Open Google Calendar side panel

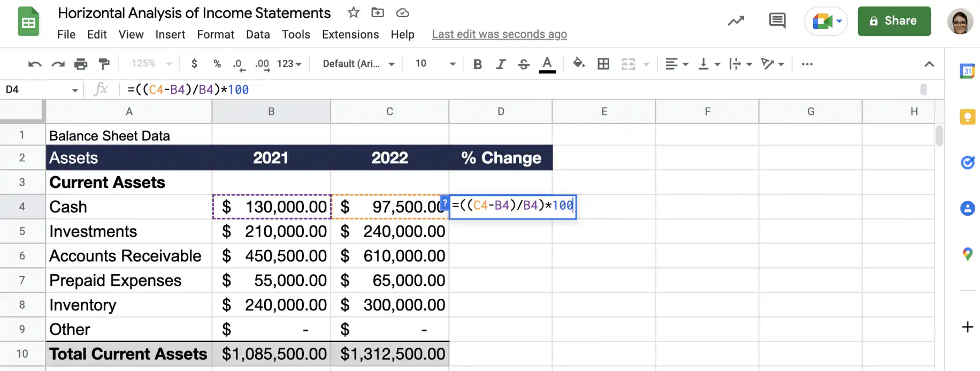coord(967,71)
